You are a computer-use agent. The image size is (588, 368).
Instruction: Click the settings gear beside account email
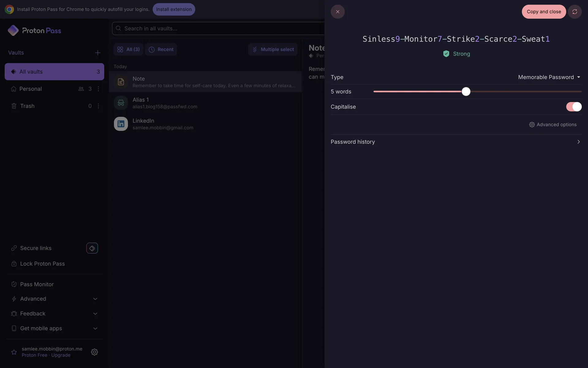94,352
